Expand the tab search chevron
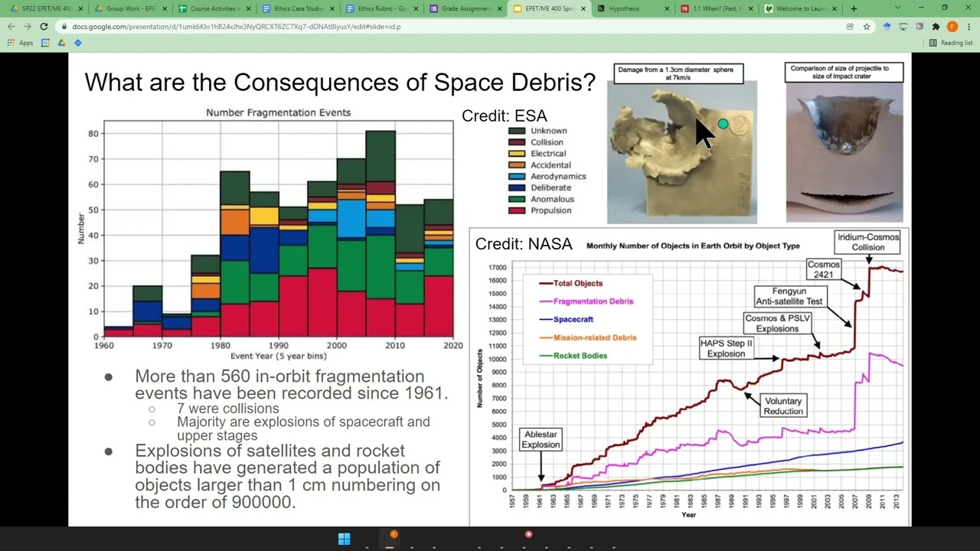980x551 pixels. pyautogui.click(x=899, y=8)
